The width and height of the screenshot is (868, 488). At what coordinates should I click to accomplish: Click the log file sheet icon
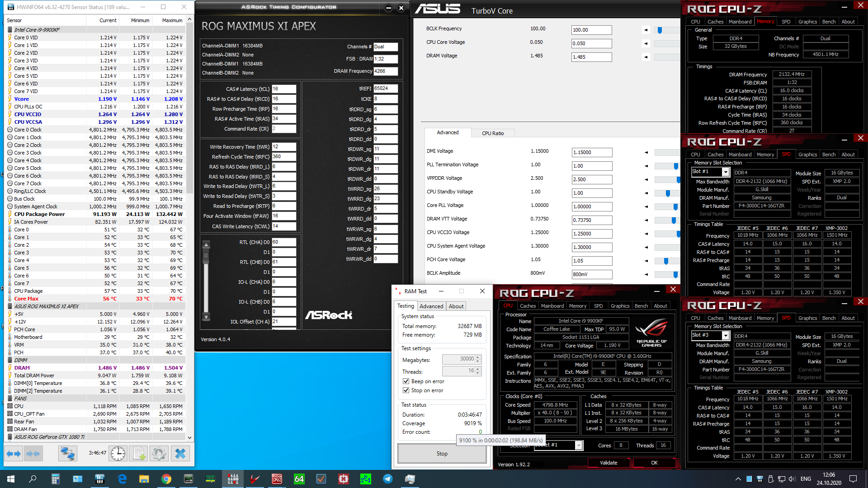tap(139, 454)
